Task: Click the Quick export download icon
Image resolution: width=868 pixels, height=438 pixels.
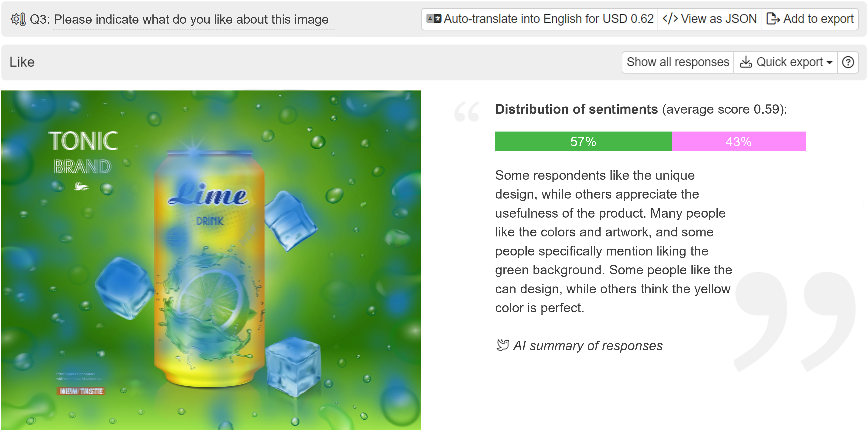Action: [748, 62]
